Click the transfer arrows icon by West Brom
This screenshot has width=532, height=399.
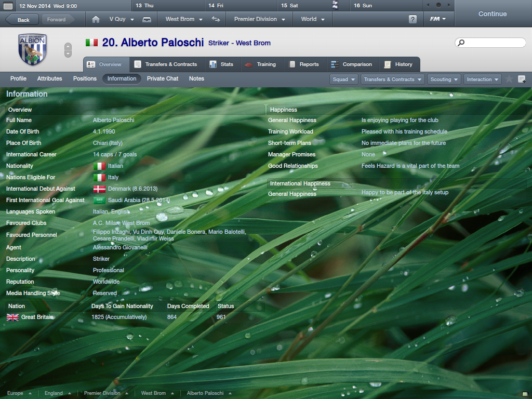pos(216,19)
